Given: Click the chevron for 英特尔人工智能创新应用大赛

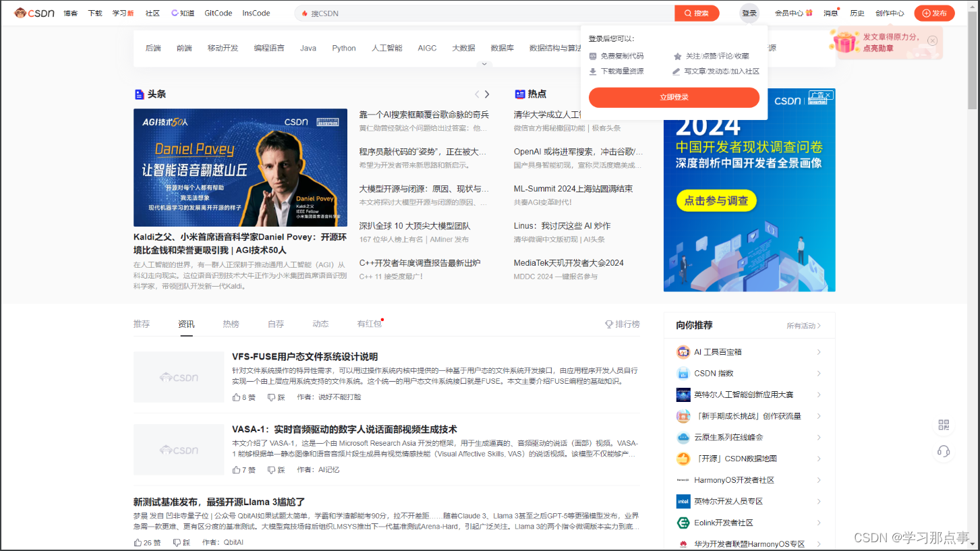Looking at the screenshot, I should pyautogui.click(x=819, y=395).
